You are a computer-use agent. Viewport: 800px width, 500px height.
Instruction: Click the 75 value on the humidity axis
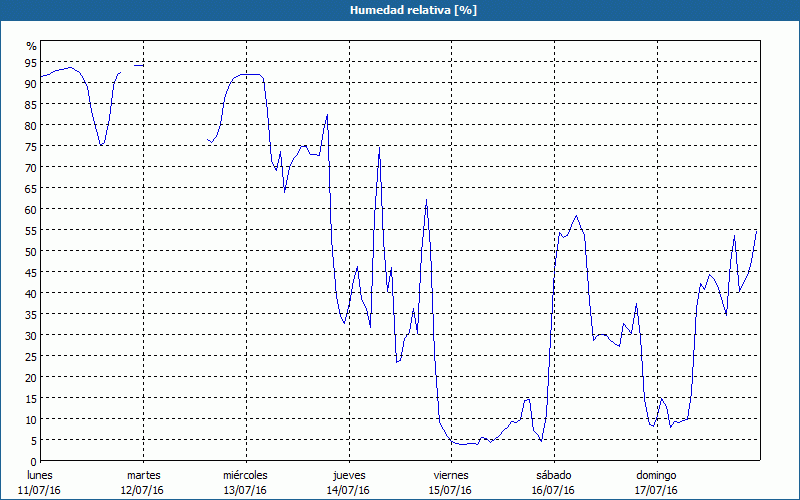(x=31, y=147)
